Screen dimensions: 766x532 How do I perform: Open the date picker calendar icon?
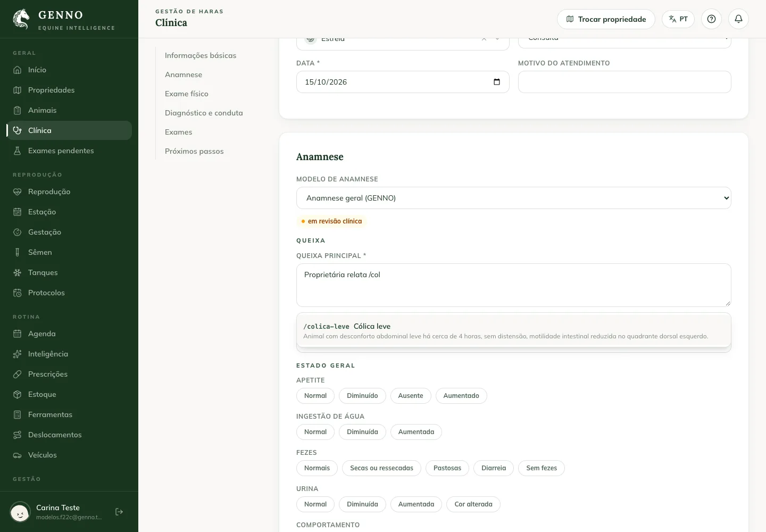pyautogui.click(x=497, y=82)
